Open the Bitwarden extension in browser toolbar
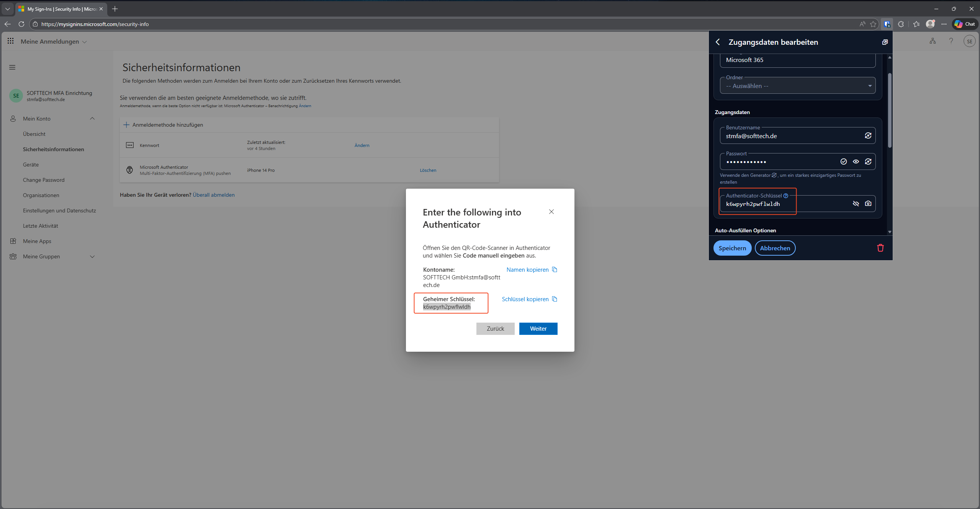 [887, 24]
